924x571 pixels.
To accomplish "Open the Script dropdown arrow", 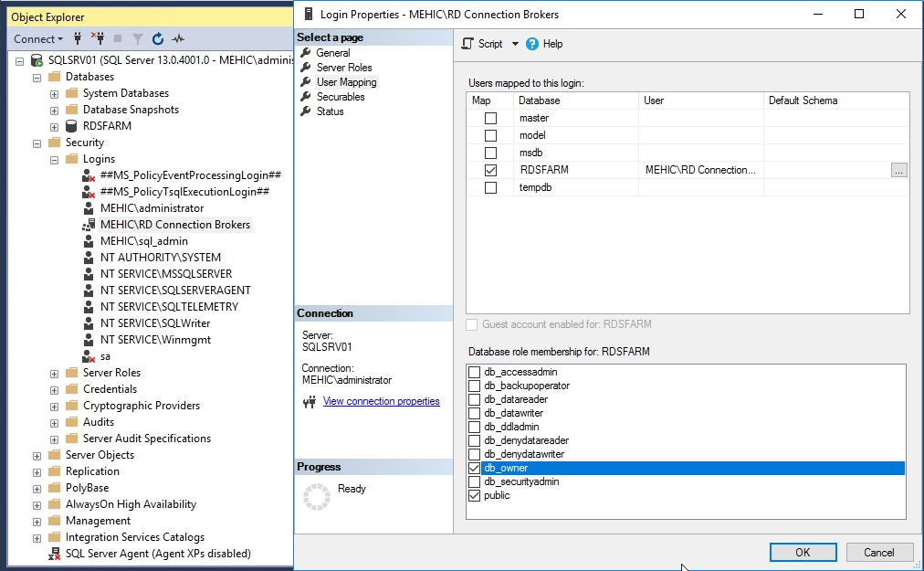I will tap(515, 44).
